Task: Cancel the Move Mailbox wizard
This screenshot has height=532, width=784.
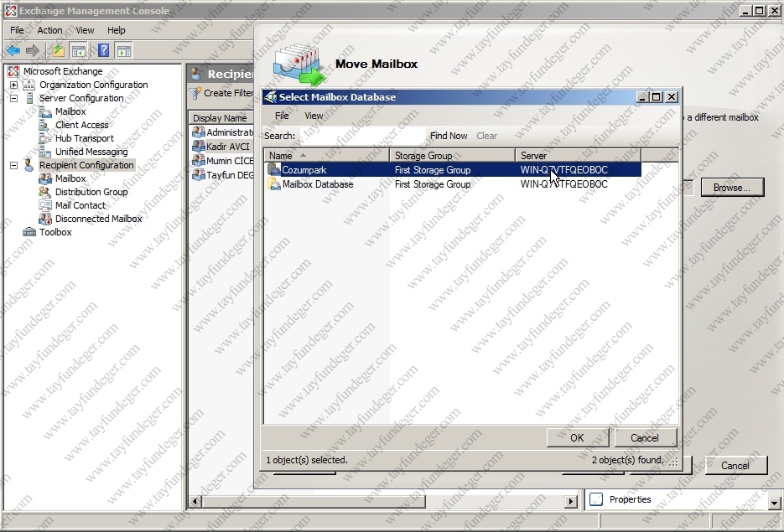Action: point(735,466)
